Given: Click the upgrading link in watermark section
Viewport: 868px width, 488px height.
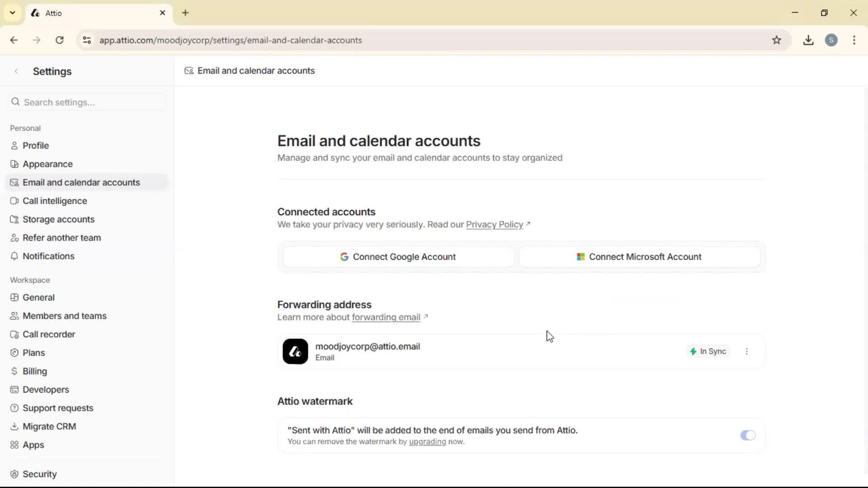Looking at the screenshot, I should point(427,442).
